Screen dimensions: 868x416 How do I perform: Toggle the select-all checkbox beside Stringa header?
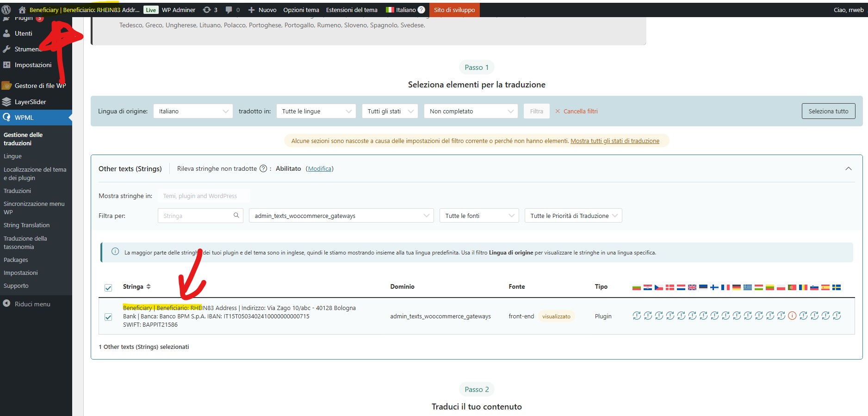(x=108, y=288)
